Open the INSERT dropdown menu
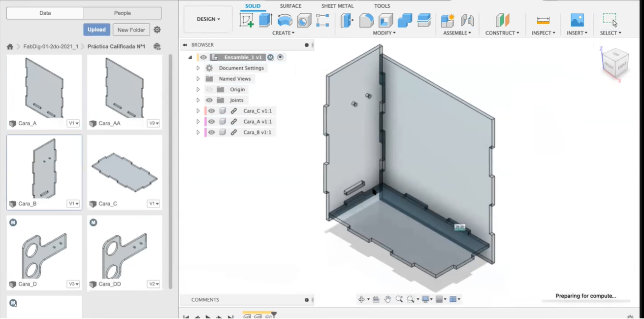This screenshot has width=644, height=319. coord(577,33)
